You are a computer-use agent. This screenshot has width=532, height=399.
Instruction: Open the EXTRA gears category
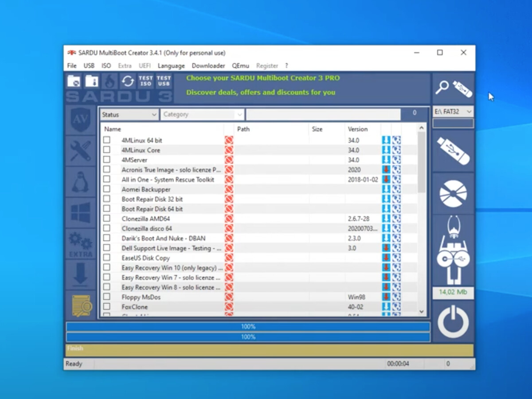(80, 243)
